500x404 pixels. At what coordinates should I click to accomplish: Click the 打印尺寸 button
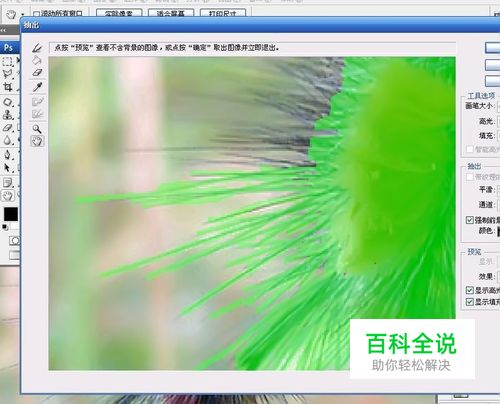(223, 13)
